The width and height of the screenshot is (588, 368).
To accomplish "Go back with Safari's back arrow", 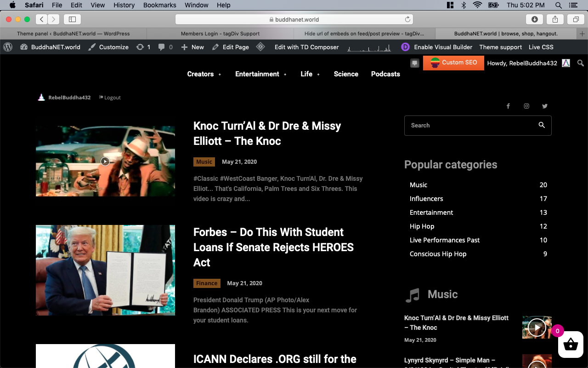I will (x=42, y=19).
